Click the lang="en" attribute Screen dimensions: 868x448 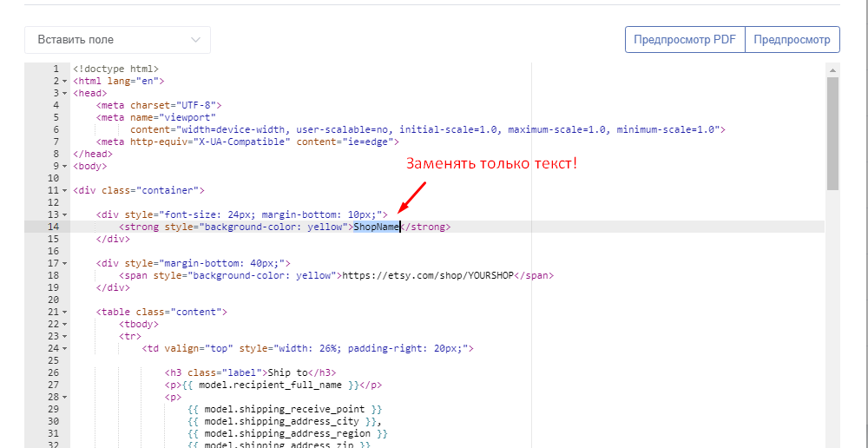coord(133,82)
